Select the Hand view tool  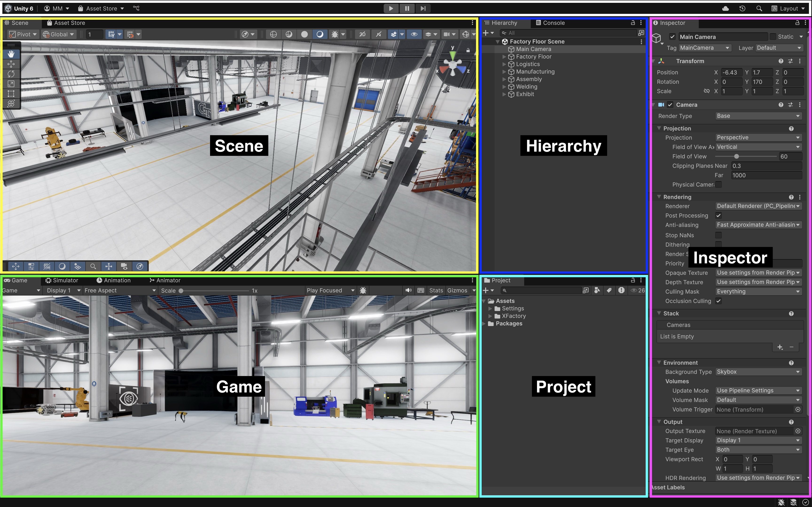(11, 54)
